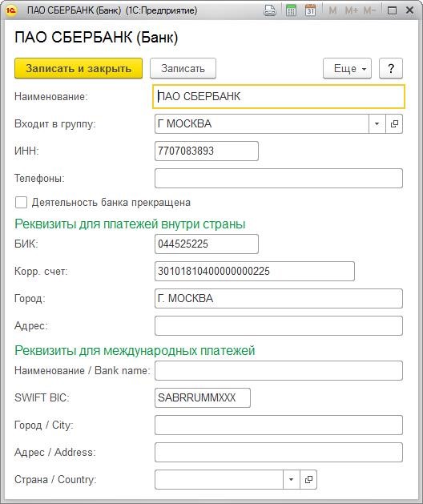The image size is (423, 504).
Task: Open the calculator icon in title bar
Action: [291, 10]
